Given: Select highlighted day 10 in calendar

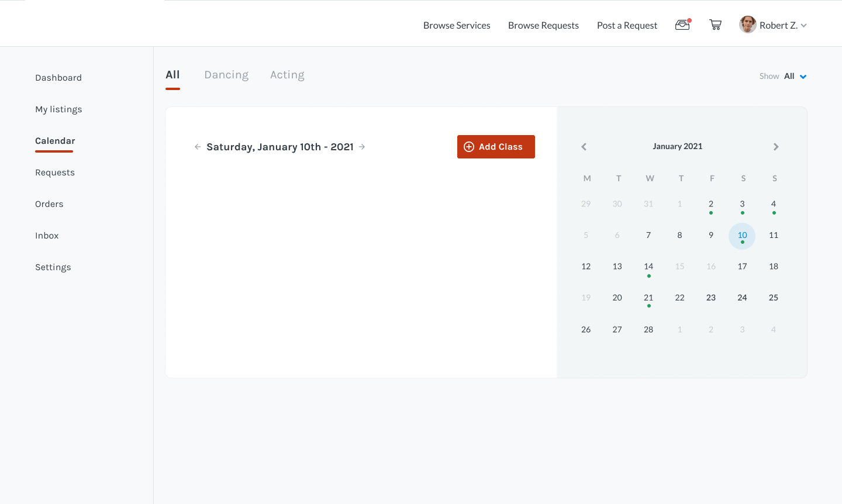Looking at the screenshot, I should [742, 236].
